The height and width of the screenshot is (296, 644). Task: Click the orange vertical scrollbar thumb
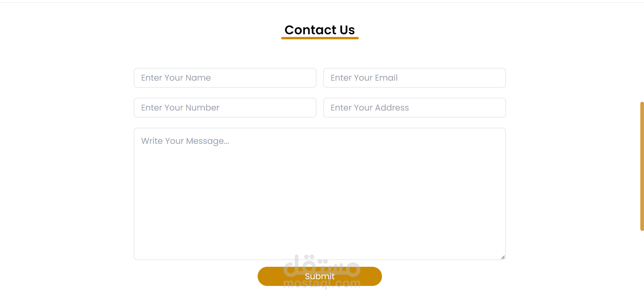[x=642, y=166]
